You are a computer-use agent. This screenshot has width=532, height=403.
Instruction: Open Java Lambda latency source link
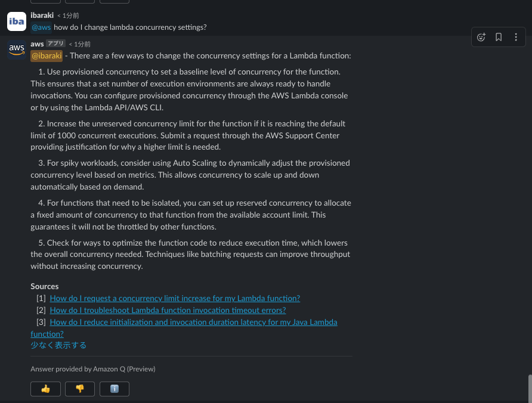tap(193, 322)
